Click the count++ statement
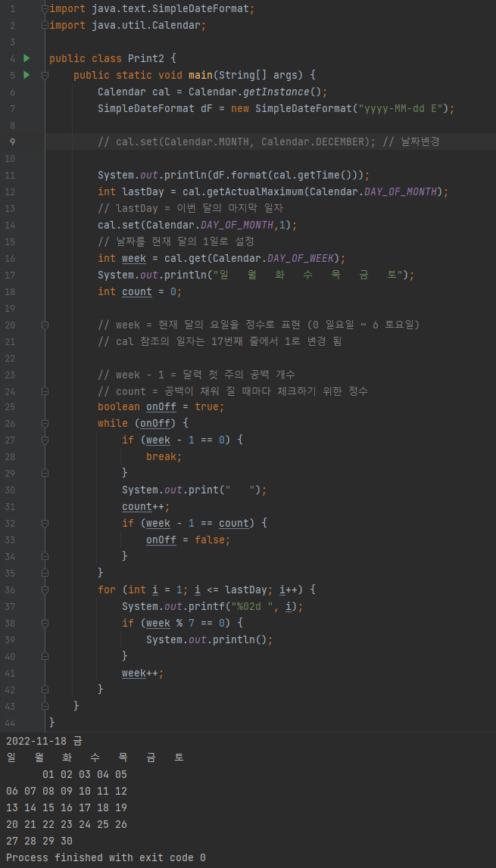Screen dimensions: 496x868 click(146, 507)
